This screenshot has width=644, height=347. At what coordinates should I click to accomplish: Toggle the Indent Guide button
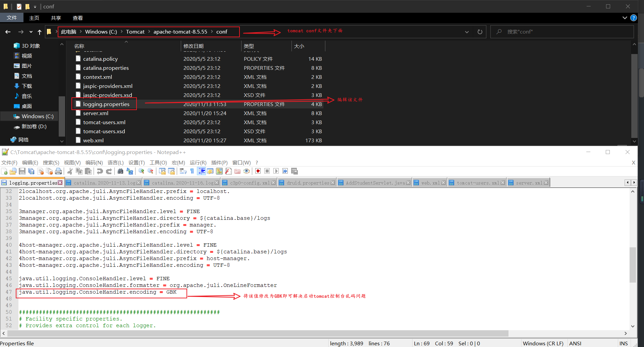tap(201, 171)
